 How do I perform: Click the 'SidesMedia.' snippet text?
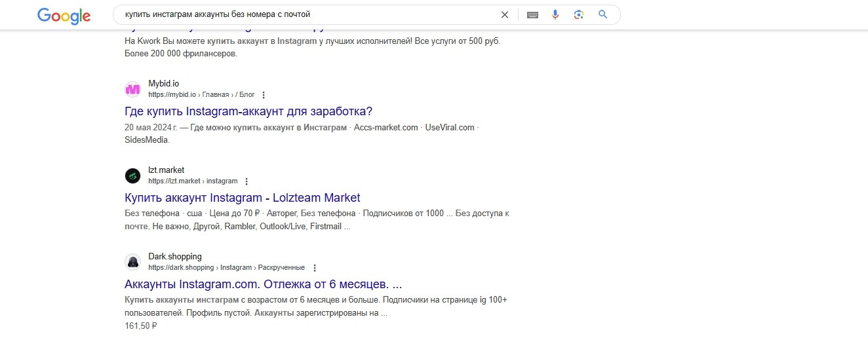pos(147,140)
